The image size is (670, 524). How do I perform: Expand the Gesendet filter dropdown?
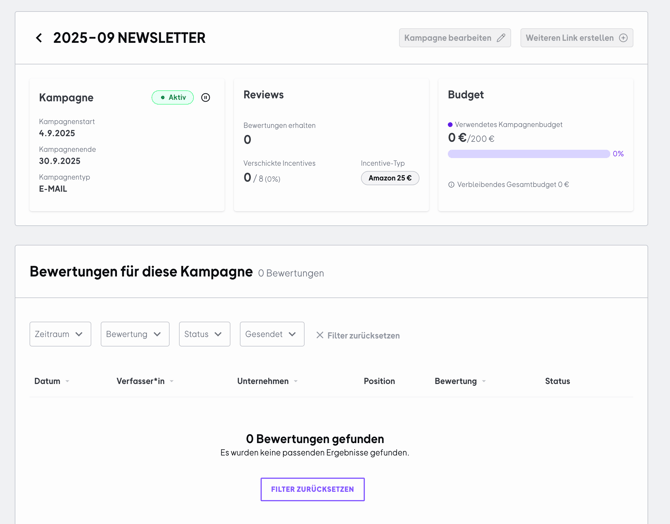[x=271, y=334]
